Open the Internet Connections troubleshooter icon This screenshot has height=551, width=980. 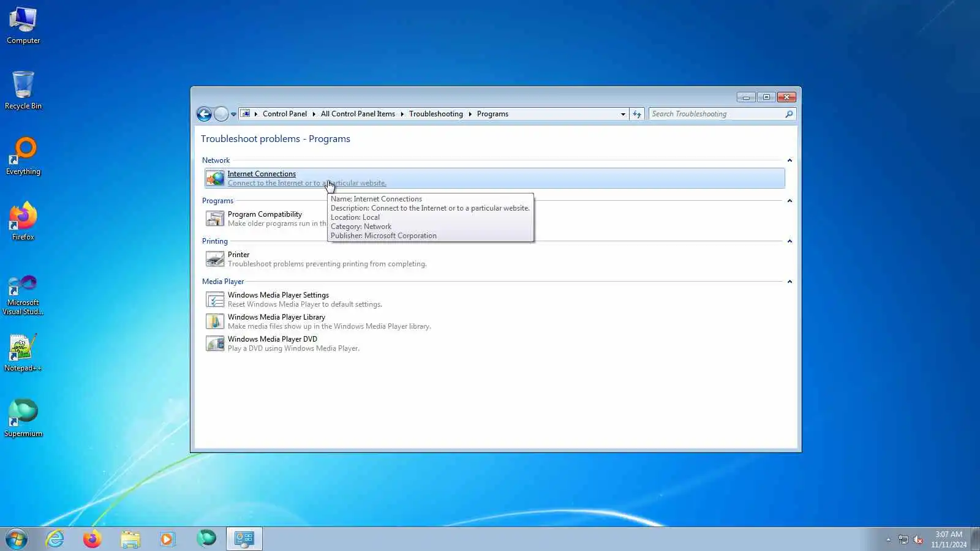(x=215, y=178)
